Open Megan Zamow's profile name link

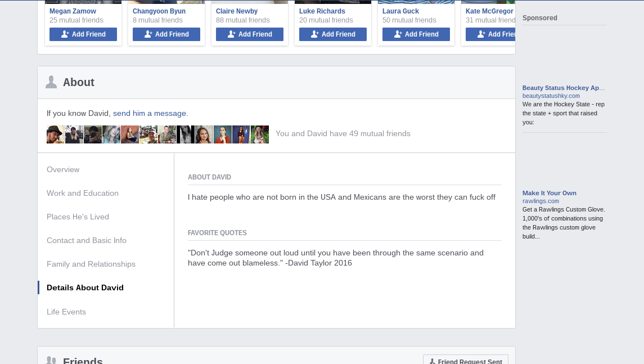pos(73,11)
